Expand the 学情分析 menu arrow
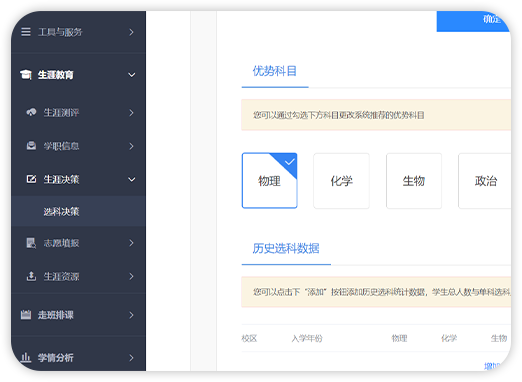The height and width of the screenshot is (382, 522). click(x=131, y=358)
